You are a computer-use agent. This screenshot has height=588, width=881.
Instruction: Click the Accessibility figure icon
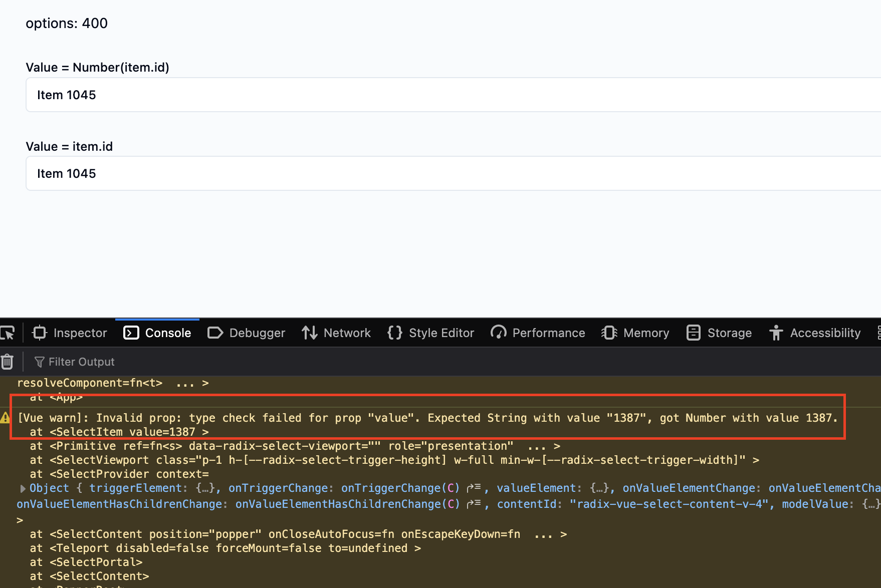[x=776, y=333]
